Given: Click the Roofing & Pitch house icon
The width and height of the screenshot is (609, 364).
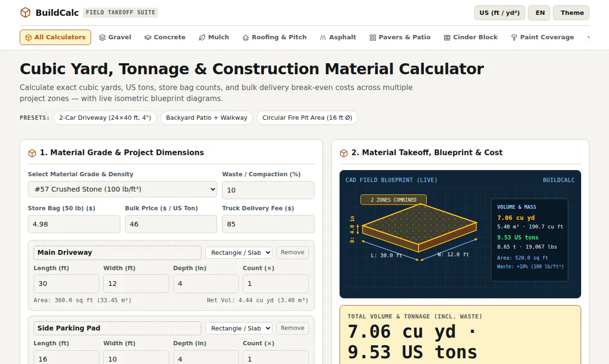Looking at the screenshot, I should coord(246,37).
